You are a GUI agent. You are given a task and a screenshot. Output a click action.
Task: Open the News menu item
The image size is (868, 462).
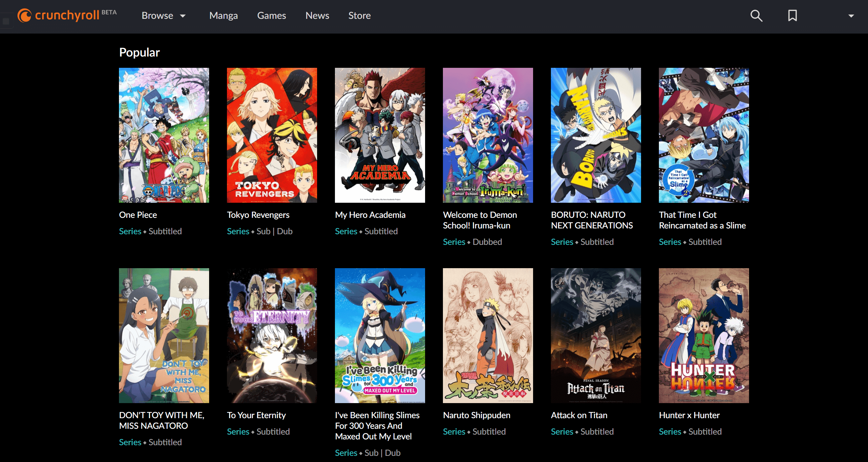[x=317, y=15]
